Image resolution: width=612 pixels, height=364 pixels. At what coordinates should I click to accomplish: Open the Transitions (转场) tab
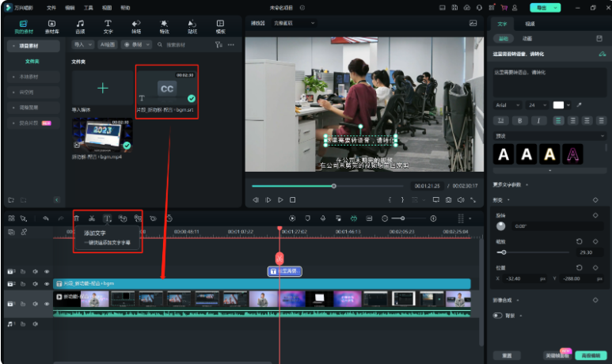point(136,27)
